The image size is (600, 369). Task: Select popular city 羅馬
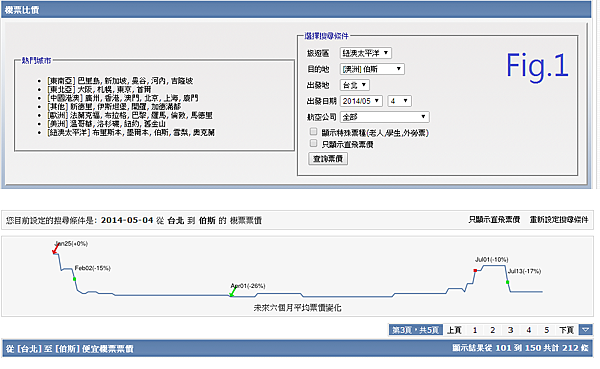tap(158, 115)
